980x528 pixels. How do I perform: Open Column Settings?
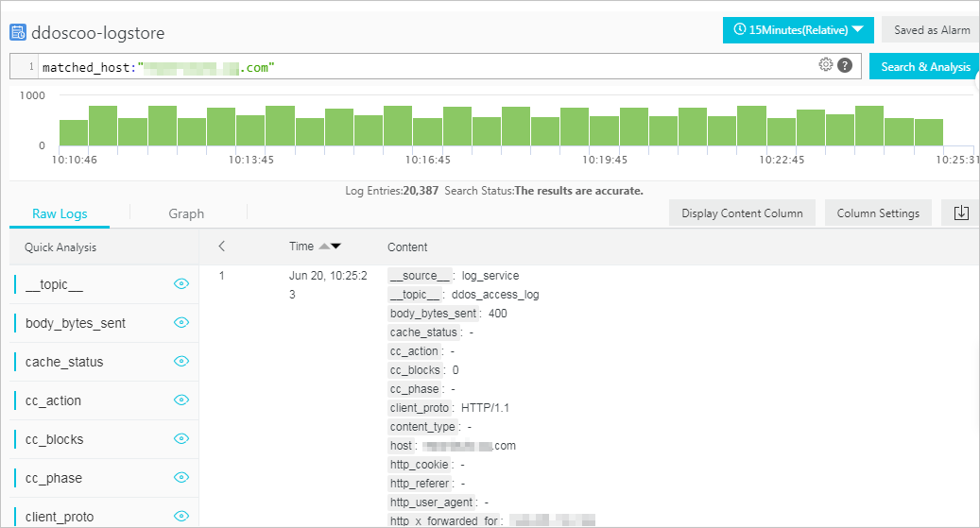(x=878, y=213)
